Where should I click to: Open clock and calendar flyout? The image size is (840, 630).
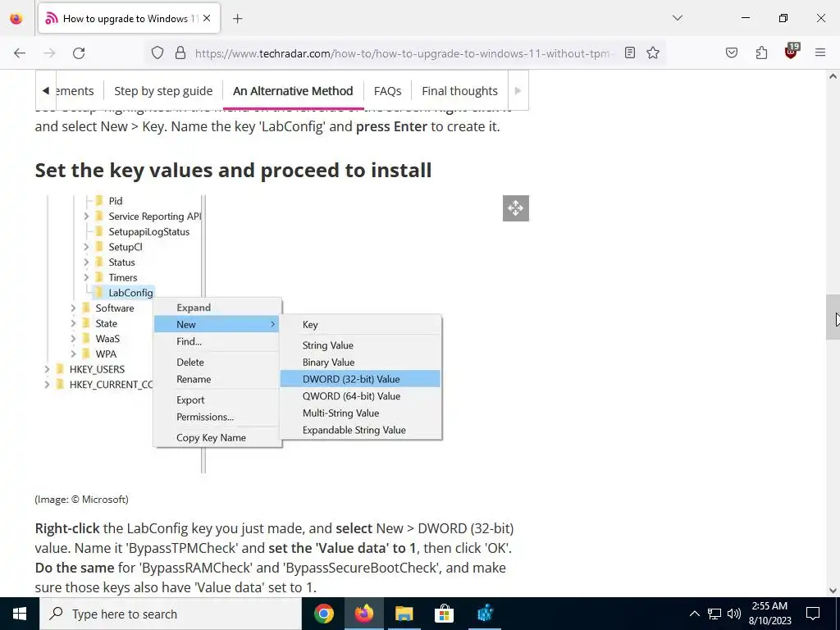(x=769, y=614)
